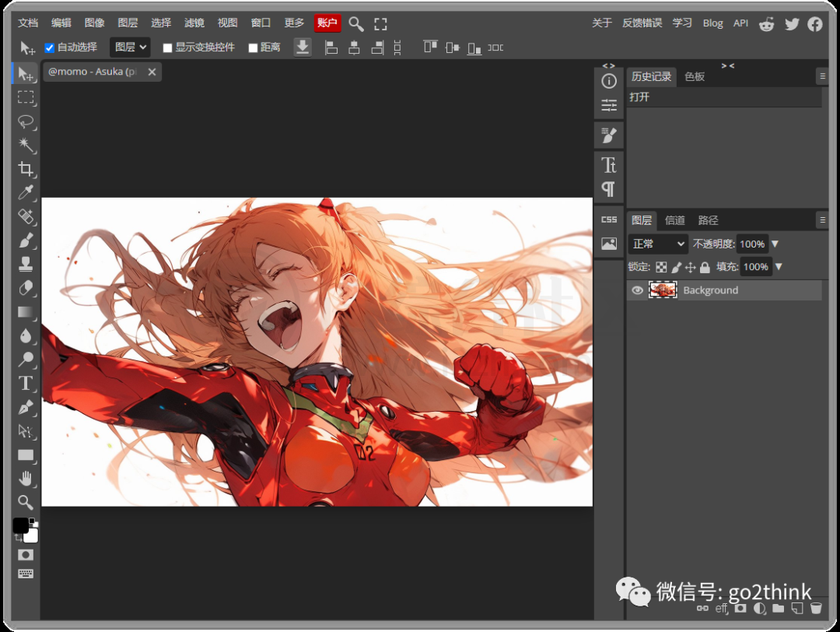Open the Twitter link icon

pos(792,23)
